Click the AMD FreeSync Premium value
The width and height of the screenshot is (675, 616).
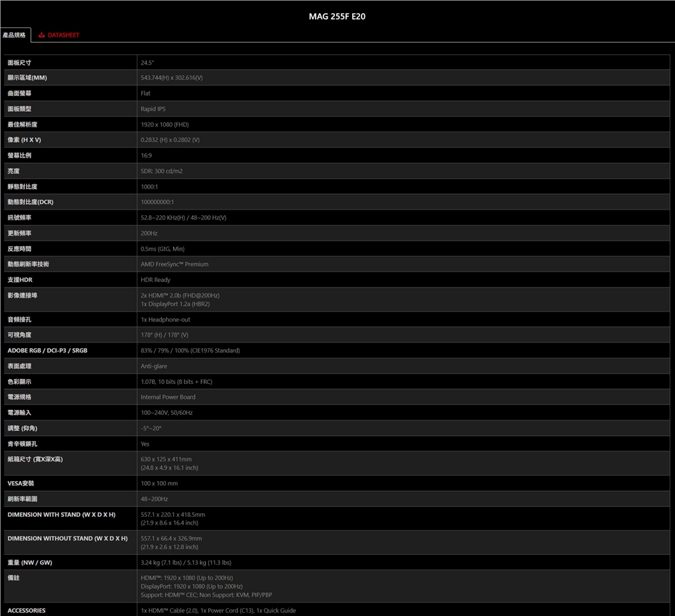pos(174,264)
